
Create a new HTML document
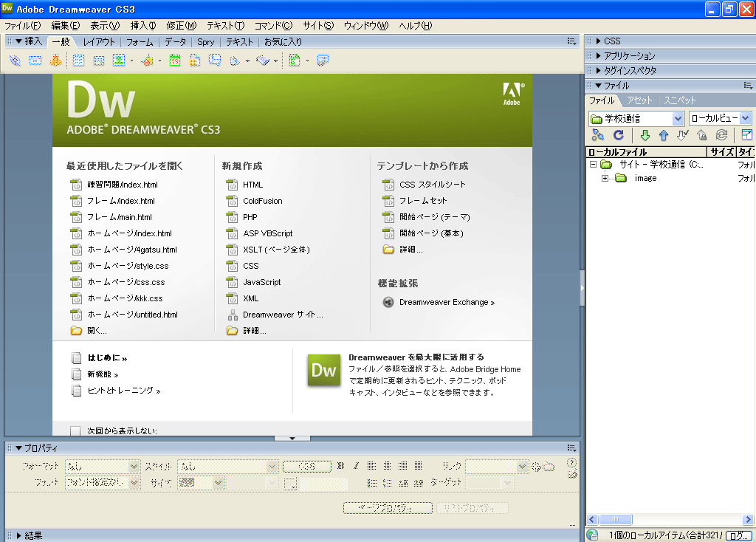252,185
